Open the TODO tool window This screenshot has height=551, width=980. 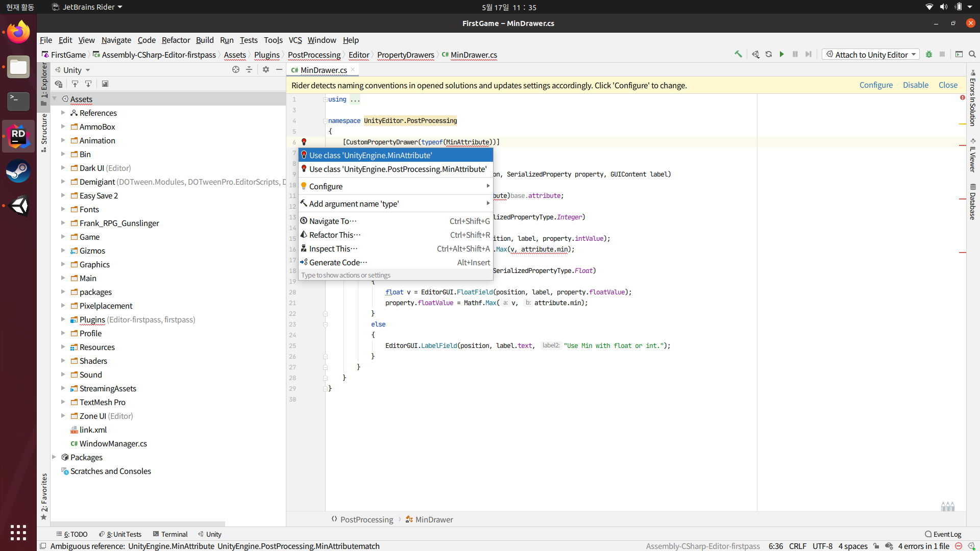point(72,534)
